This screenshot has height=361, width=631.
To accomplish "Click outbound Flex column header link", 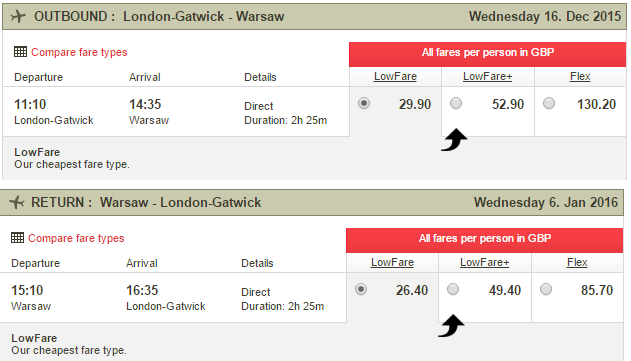I will coord(580,76).
